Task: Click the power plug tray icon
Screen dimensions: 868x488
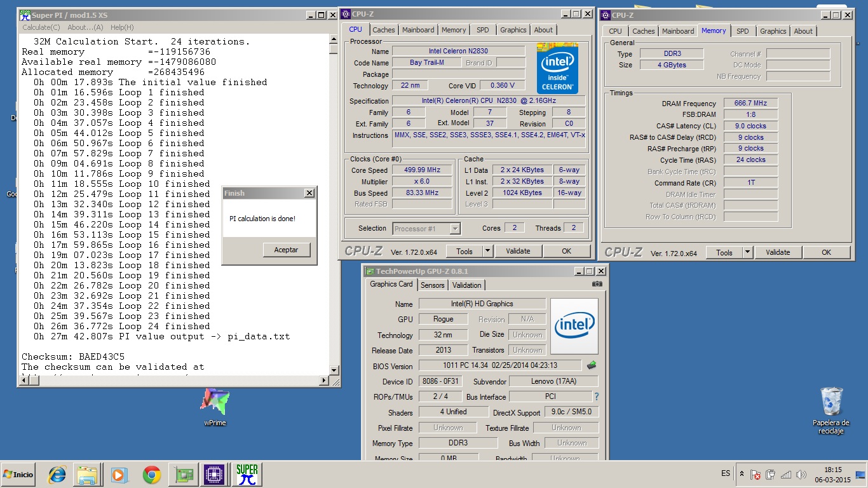Action: point(771,475)
